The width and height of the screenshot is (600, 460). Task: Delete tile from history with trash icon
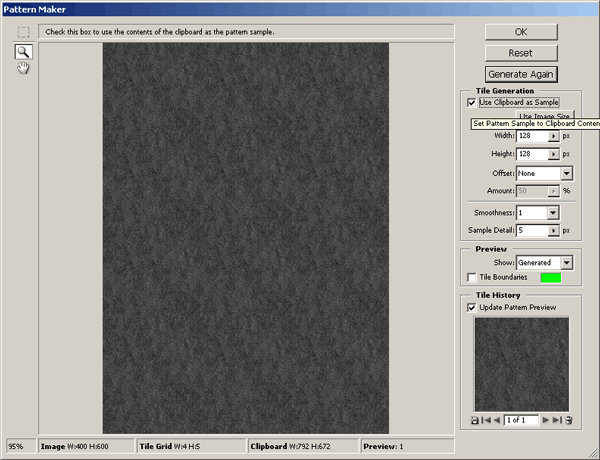point(567,420)
